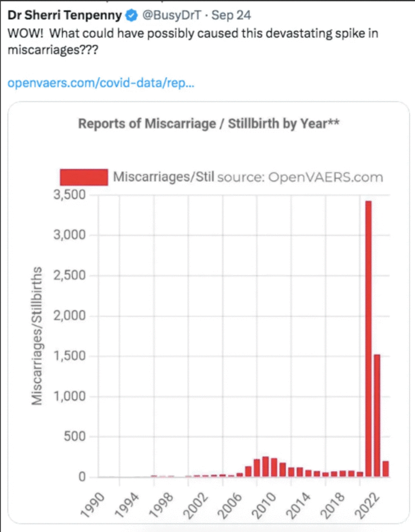The width and height of the screenshot is (415, 532).
Task: Click the 1990 x-axis year label
Action: coord(92,506)
